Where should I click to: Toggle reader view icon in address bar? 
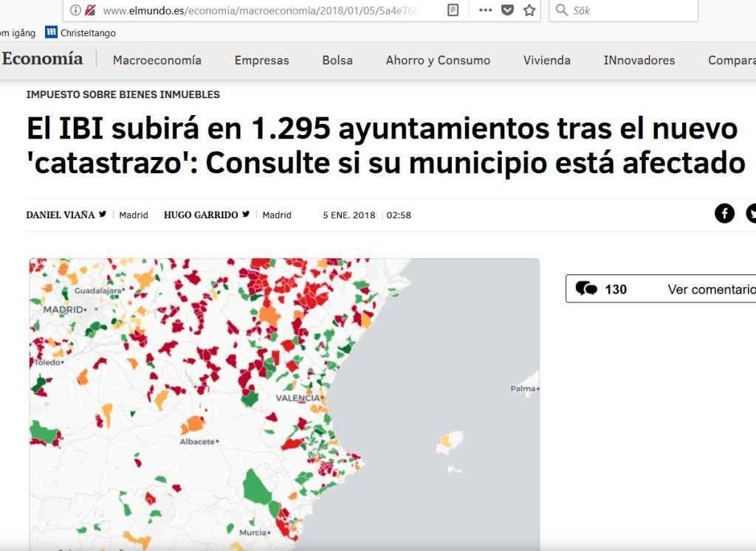[x=453, y=10]
